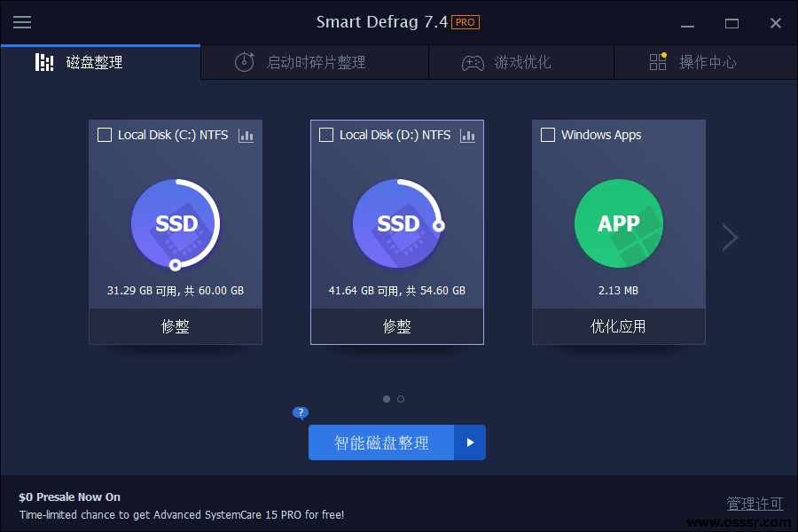Screen dimensions: 798x532
Task: Tick the Windows Apps checkbox
Action: click(548, 135)
